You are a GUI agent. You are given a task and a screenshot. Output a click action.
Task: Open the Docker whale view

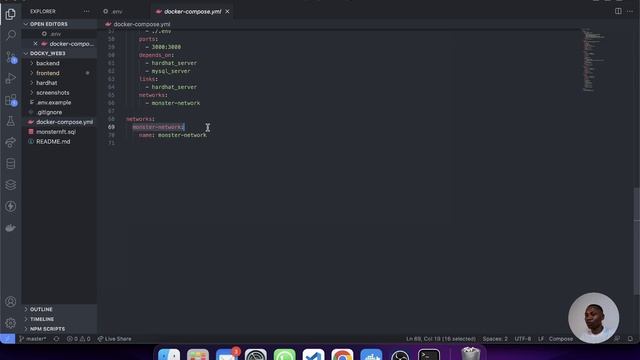point(11,228)
